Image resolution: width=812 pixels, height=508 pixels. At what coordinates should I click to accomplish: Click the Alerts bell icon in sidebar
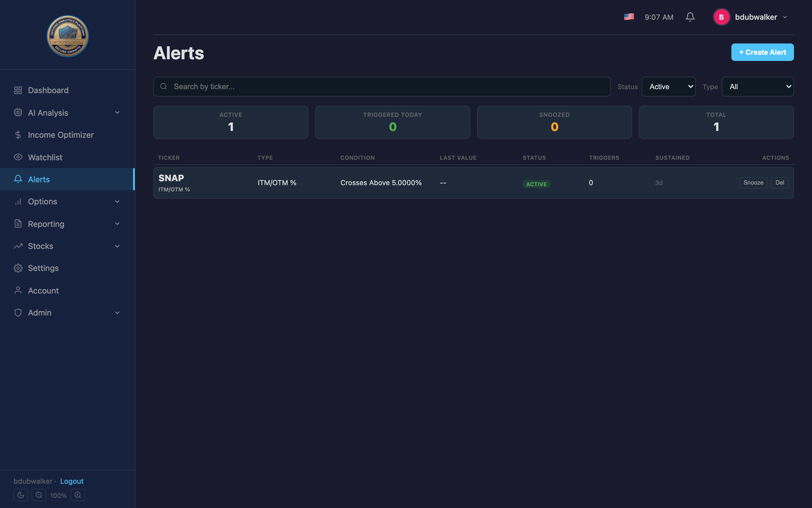click(x=18, y=179)
